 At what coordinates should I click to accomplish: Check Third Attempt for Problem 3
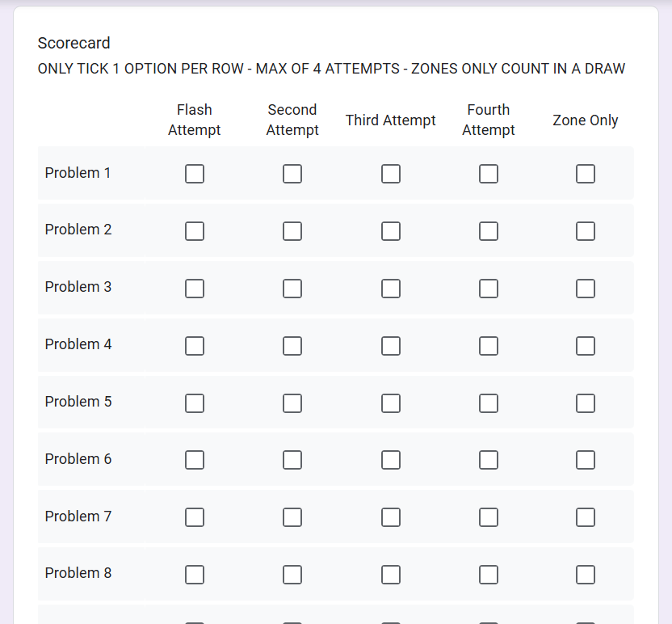tap(391, 289)
